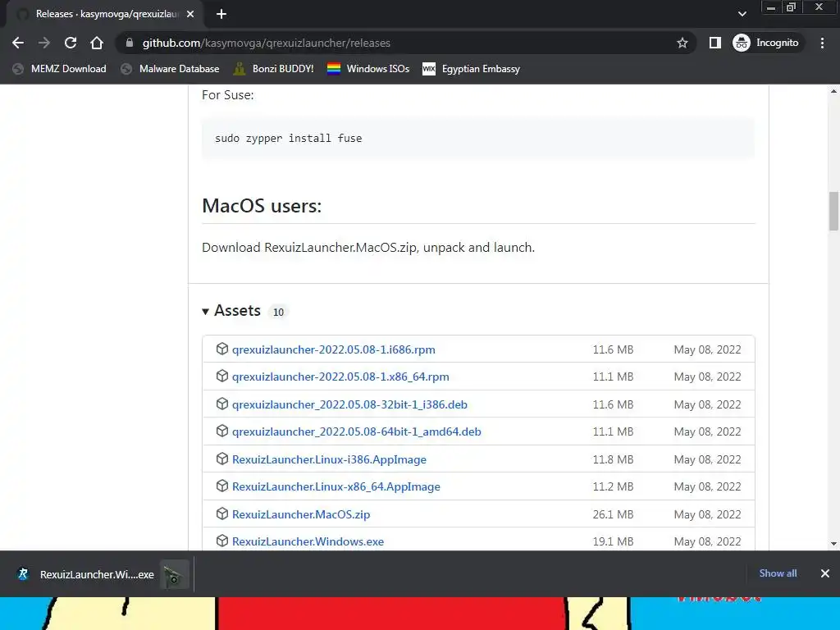
Task: Click the For Suse: label
Action: 228,95
